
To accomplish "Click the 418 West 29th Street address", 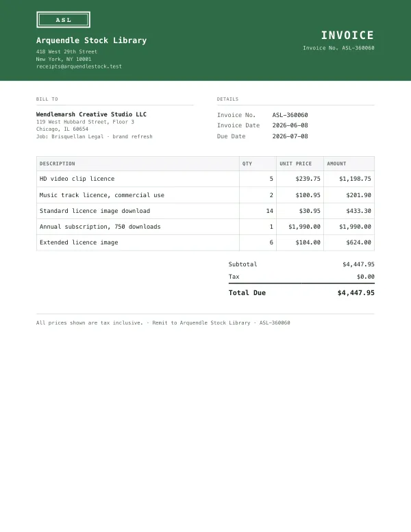I will pyautogui.click(x=66, y=51).
